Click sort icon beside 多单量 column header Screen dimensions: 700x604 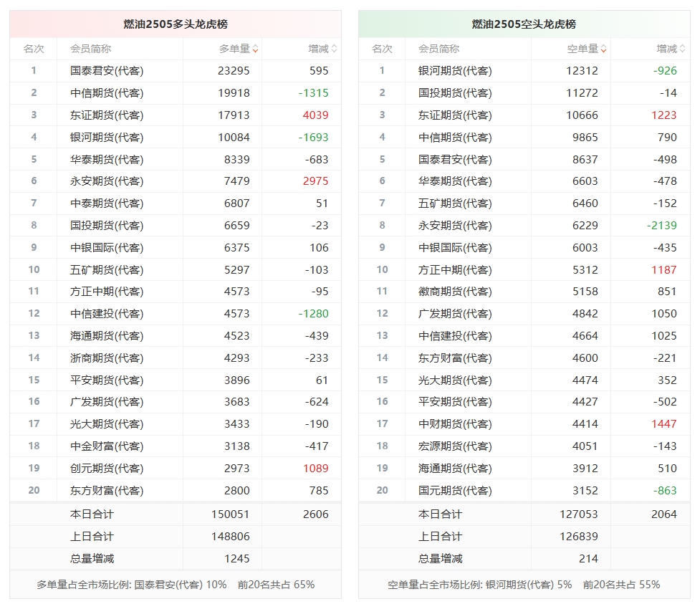click(256, 49)
